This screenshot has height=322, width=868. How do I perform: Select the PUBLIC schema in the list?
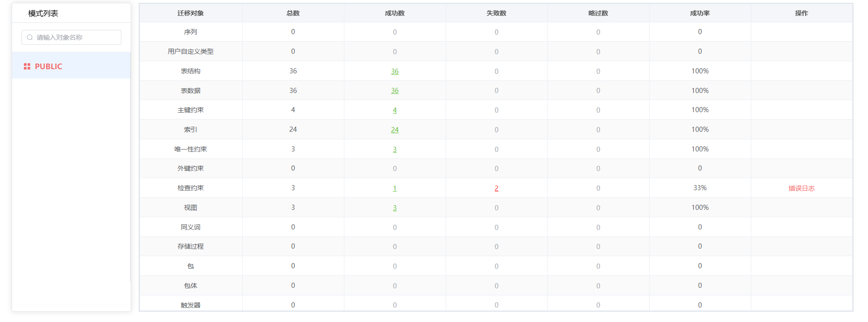(x=49, y=66)
